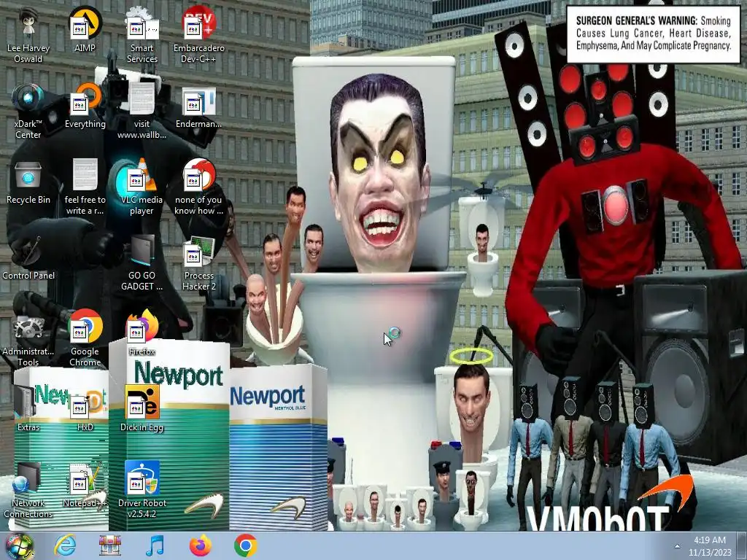
Task: Open Google Chrome from the taskbar
Action: click(x=246, y=545)
